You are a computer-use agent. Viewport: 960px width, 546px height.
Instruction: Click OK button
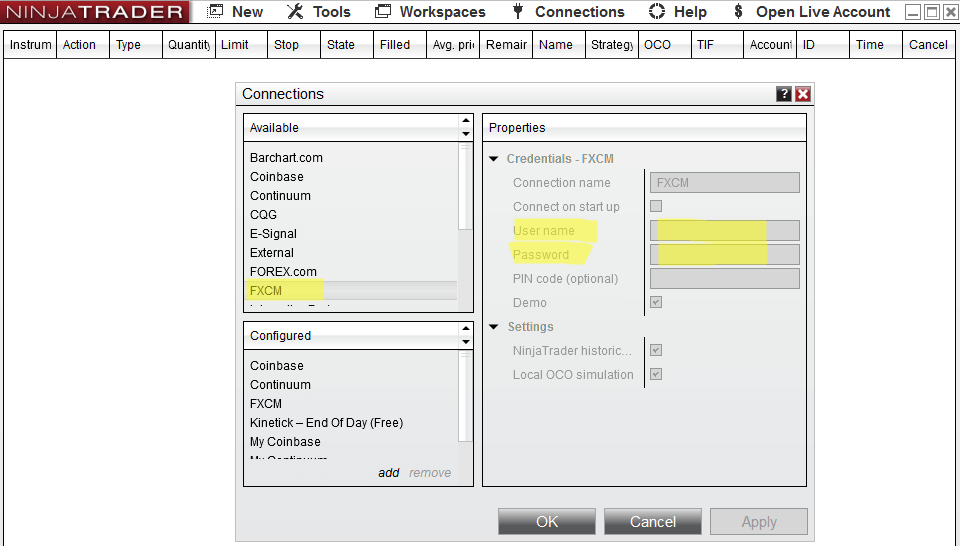click(x=547, y=522)
